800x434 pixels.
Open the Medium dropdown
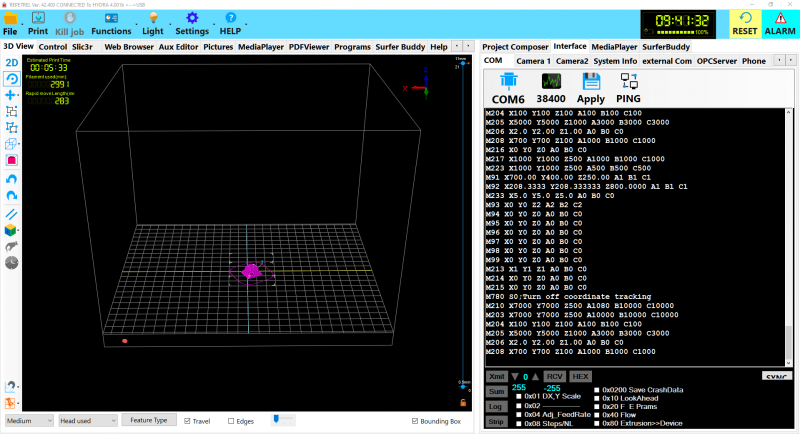(29, 421)
